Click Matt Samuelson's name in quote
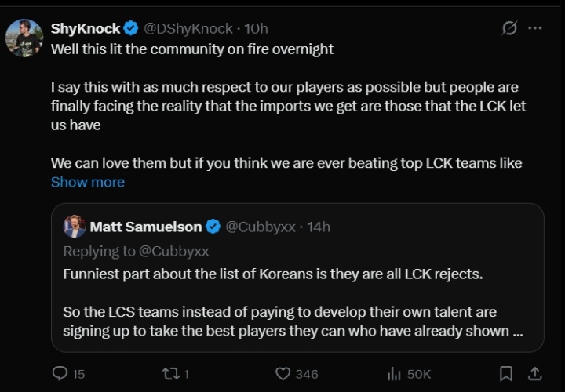The image size is (565, 392). pyautogui.click(x=146, y=227)
